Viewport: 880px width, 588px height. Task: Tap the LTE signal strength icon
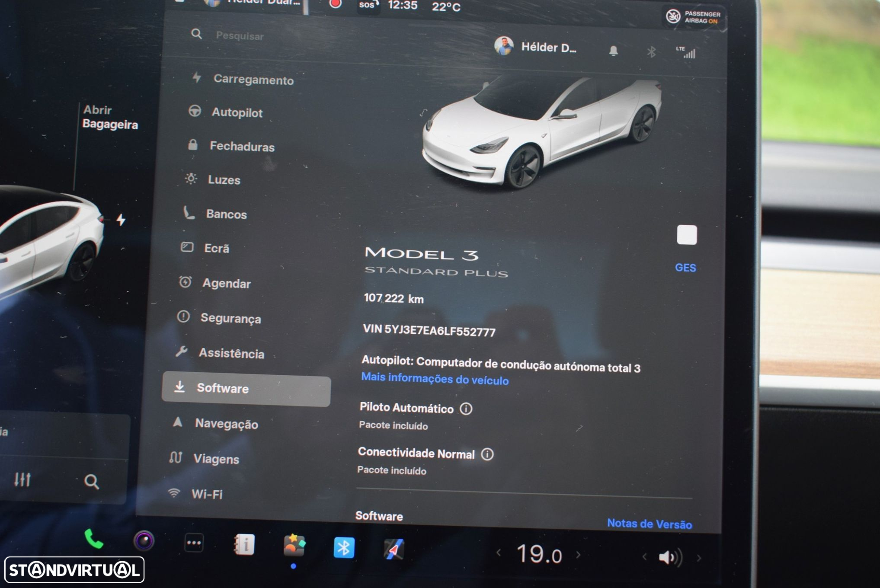[x=686, y=52]
